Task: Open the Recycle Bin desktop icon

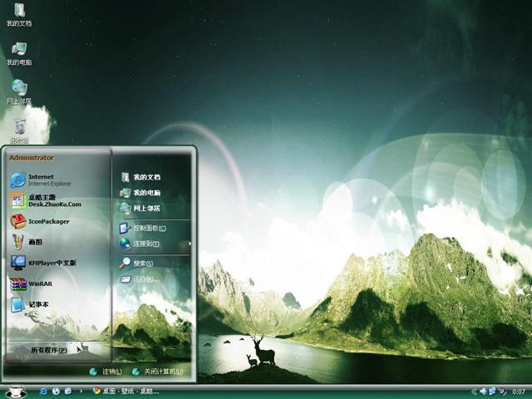Action: [x=19, y=131]
